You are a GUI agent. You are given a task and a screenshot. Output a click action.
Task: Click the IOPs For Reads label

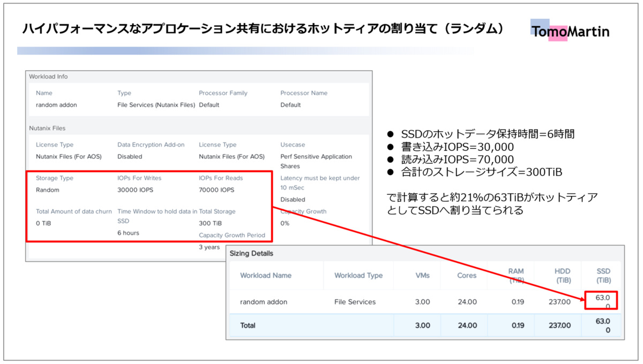[221, 178]
